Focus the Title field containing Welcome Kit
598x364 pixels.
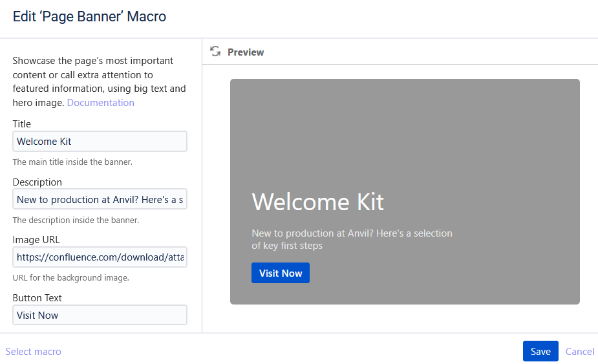tap(100, 142)
